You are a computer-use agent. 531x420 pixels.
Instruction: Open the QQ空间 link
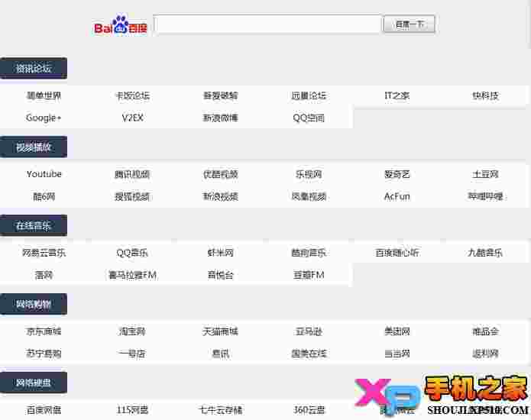309,118
